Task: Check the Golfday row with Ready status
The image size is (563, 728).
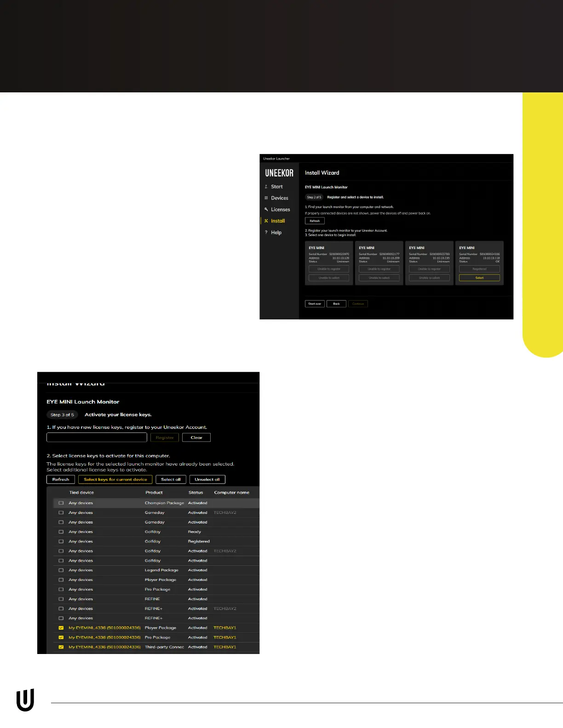Action: coord(61,532)
